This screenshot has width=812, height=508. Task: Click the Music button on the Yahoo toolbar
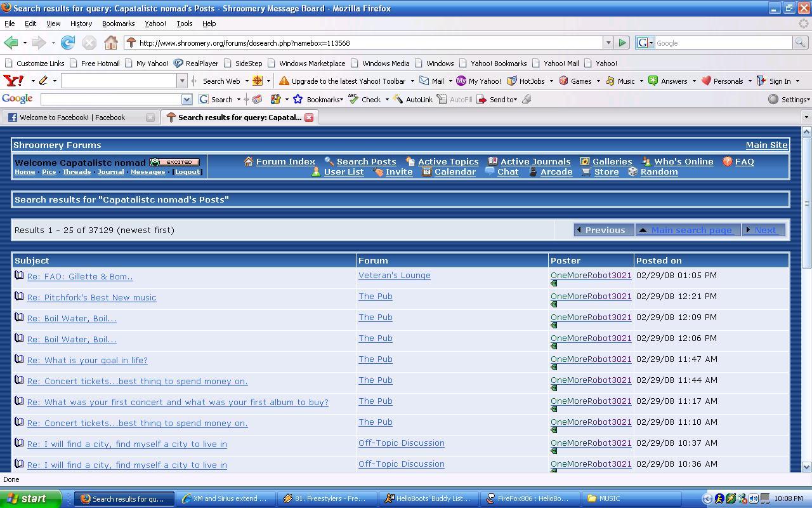(x=620, y=81)
